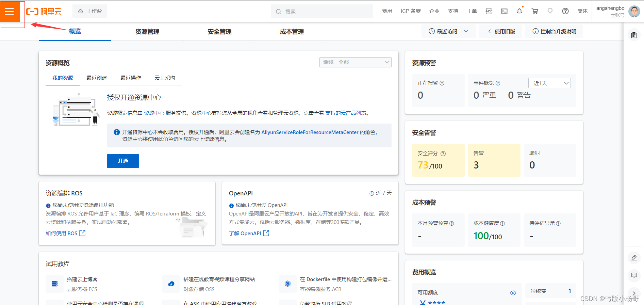Open the feedback chat icon in right sidebar

pos(634,275)
